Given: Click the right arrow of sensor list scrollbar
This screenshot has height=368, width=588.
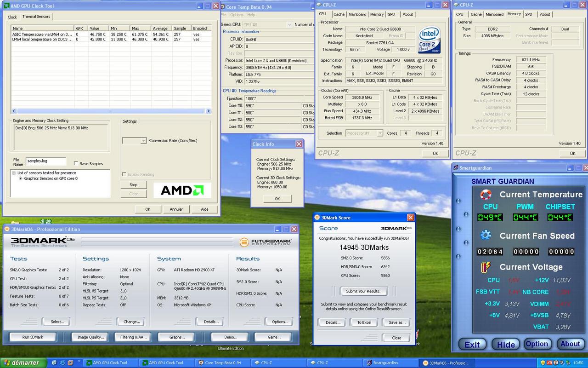Looking at the screenshot, I should (208, 111).
